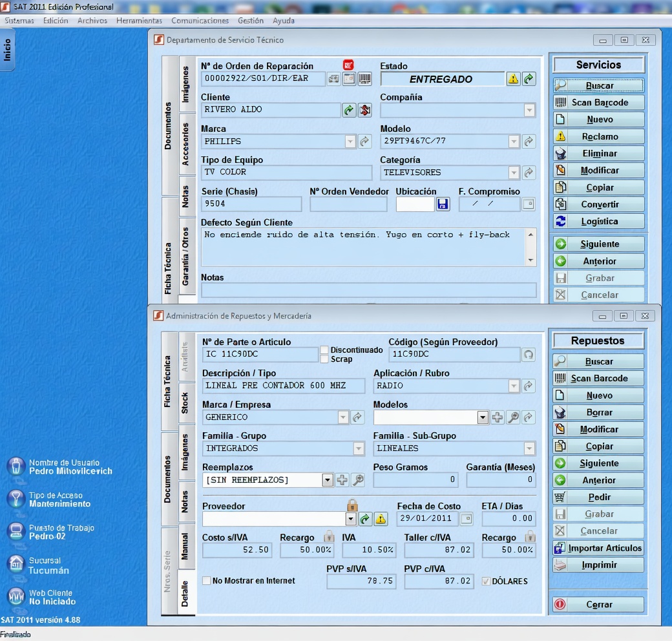Expand the Marca PHILIPS dropdown
Viewport: 672px width, 641px height.
point(350,142)
